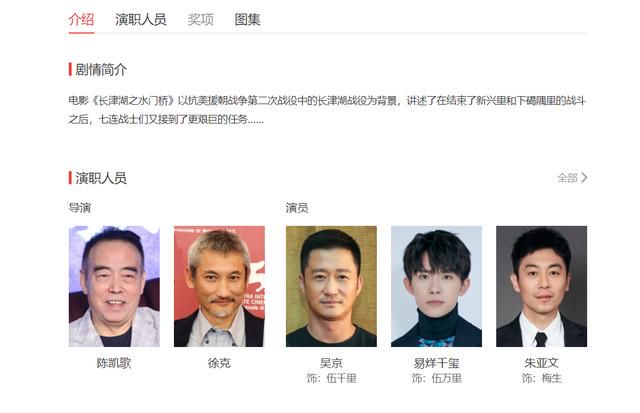
Task: Select the 图集 tab
Action: (x=247, y=19)
